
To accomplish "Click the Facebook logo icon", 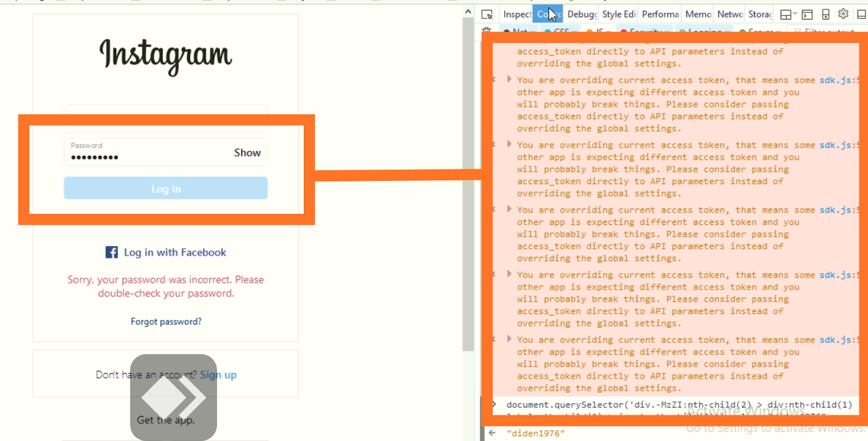I will coord(112,252).
